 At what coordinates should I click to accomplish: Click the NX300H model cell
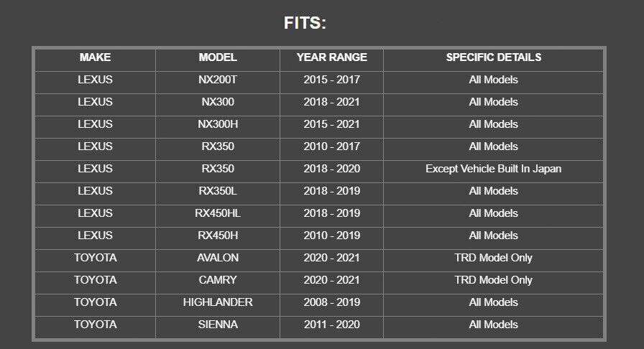coord(217,124)
